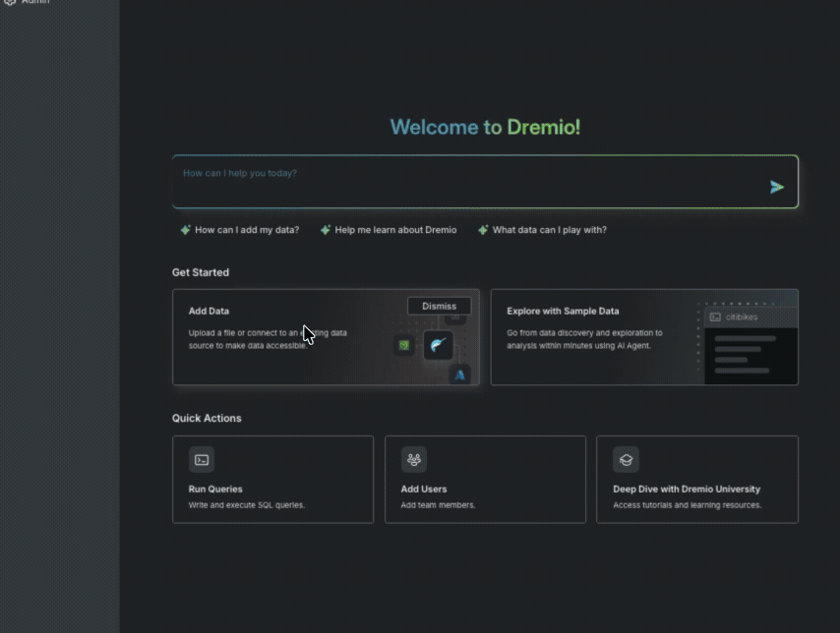Click the terminal icon next to citibikes

click(x=715, y=317)
